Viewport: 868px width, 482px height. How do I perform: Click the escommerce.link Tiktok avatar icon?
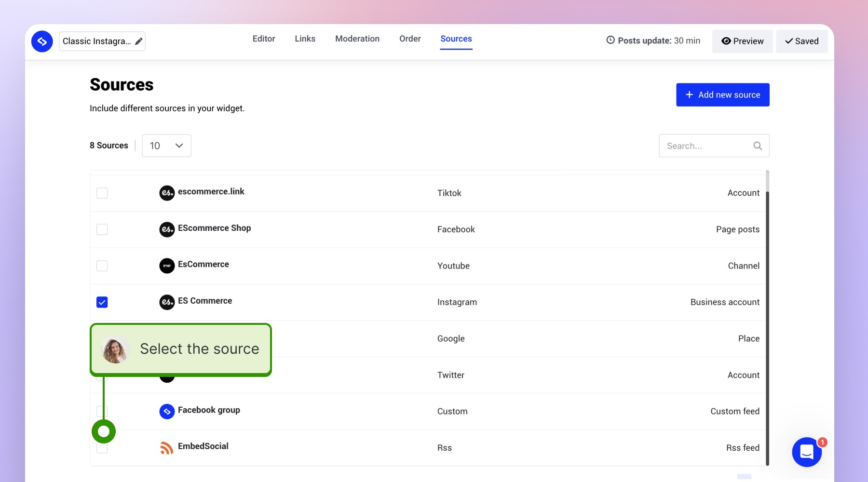[166, 193]
